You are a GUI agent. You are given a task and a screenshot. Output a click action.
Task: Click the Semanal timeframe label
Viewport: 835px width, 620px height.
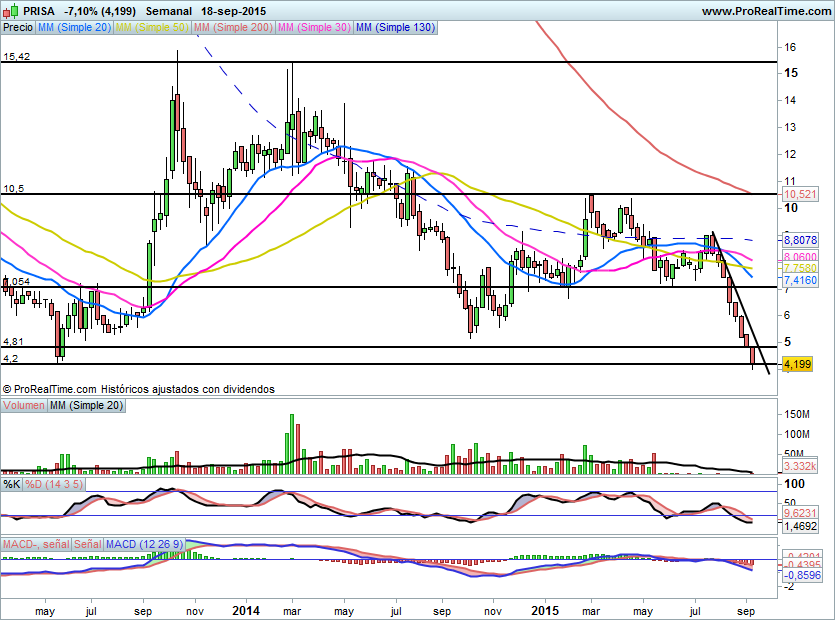point(169,11)
